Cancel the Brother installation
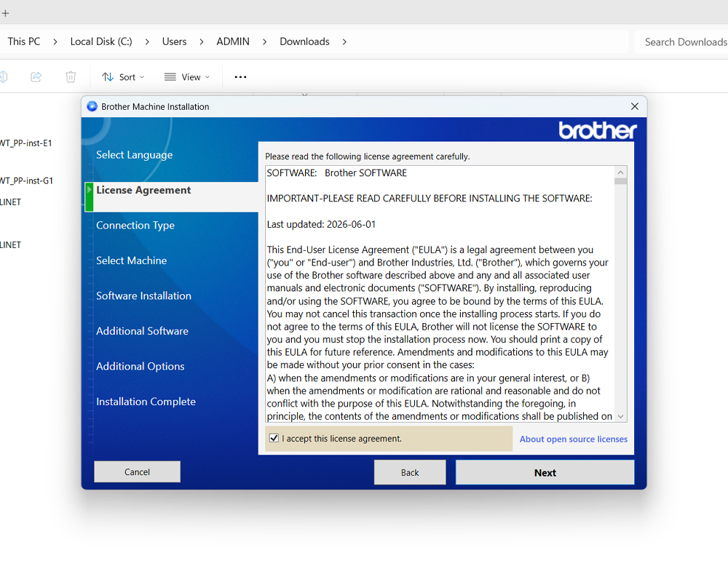728x582 pixels. (x=137, y=471)
